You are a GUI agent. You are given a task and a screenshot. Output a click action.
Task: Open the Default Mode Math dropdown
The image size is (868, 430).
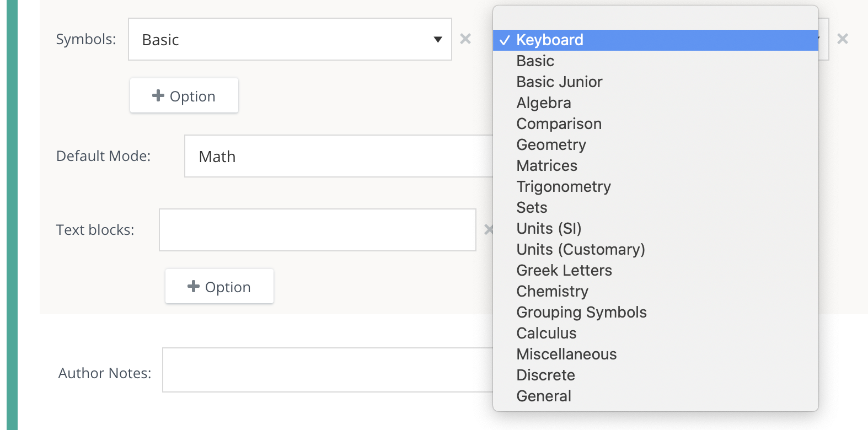coord(338,157)
